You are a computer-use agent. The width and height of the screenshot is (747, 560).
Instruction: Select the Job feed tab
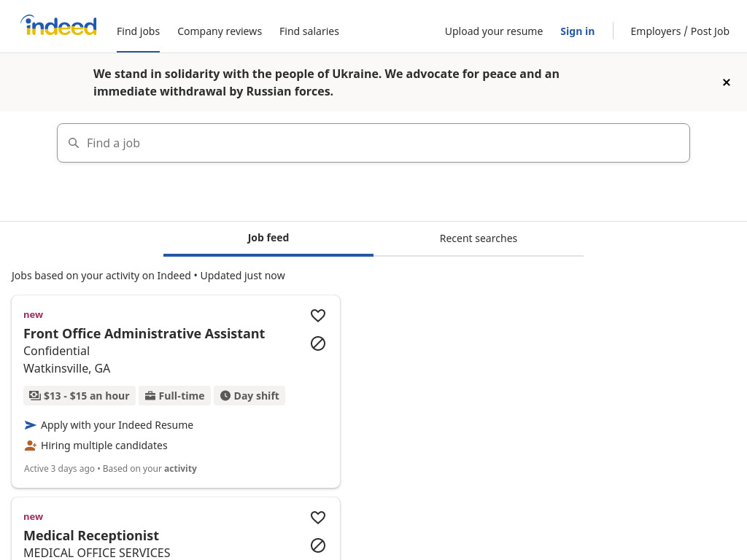click(x=268, y=238)
